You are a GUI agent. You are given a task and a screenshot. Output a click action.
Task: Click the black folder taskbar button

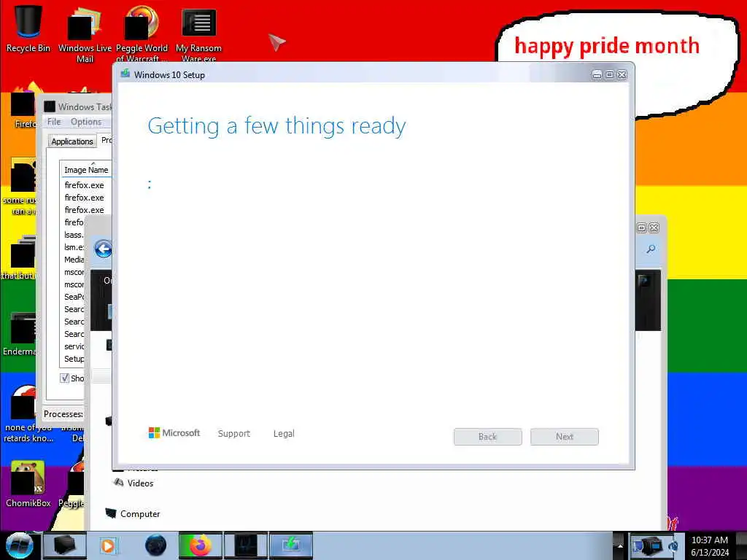(65, 545)
